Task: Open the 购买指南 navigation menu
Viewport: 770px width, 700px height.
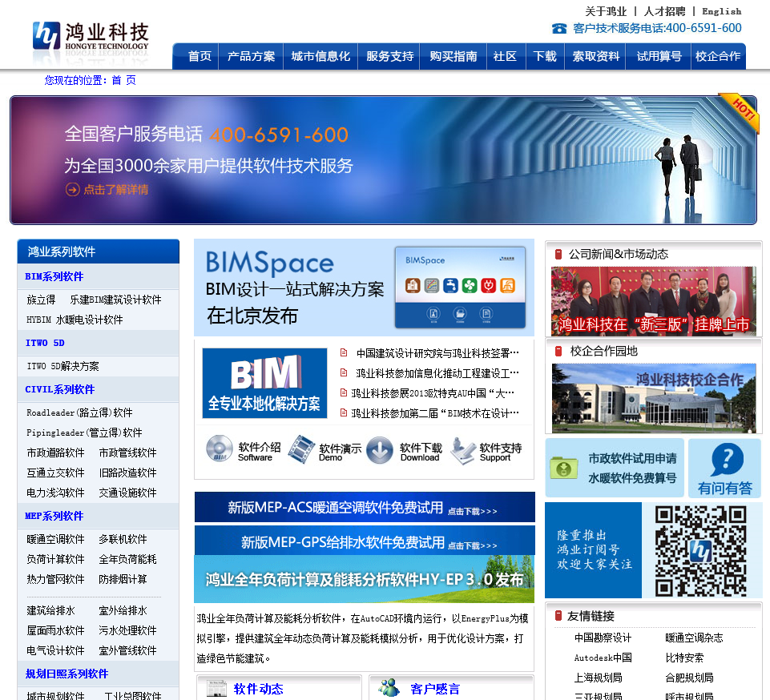Action: pyautogui.click(x=454, y=56)
